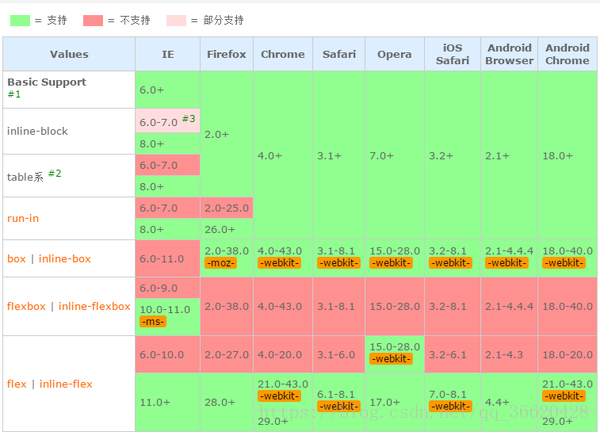Click the Android Chrome 18.0+ cell
600x432 pixels.
pyautogui.click(x=567, y=156)
